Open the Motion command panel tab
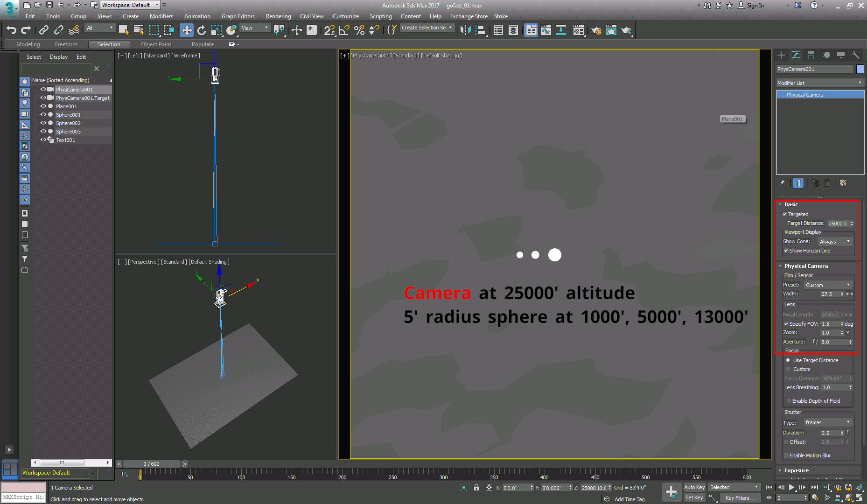This screenshot has height=504, width=867. click(826, 55)
